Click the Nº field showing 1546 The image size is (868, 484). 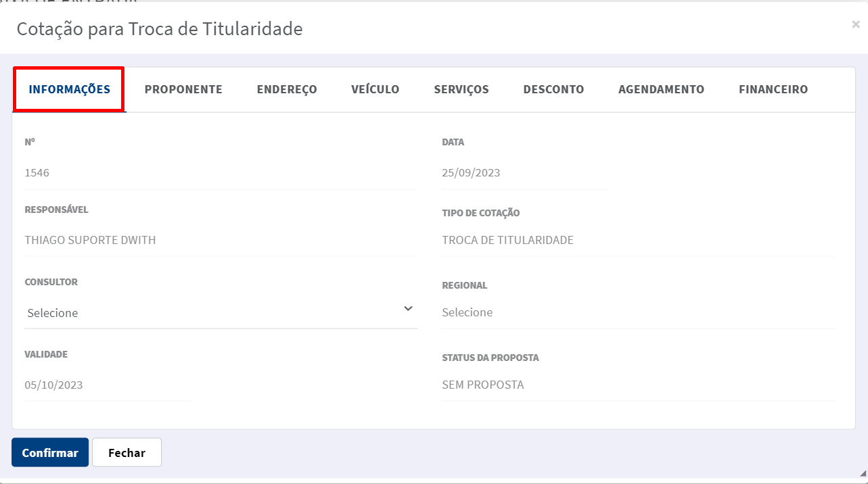[221, 172]
